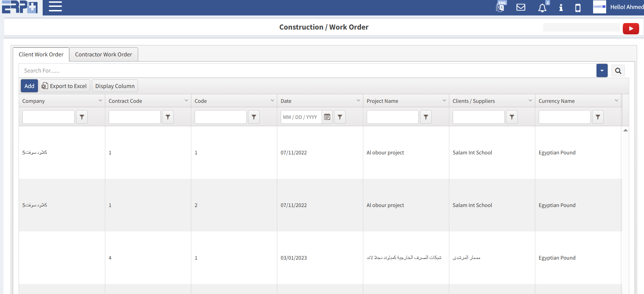
Task: Open the Contract Code column menu chevron
Action: pyautogui.click(x=186, y=101)
